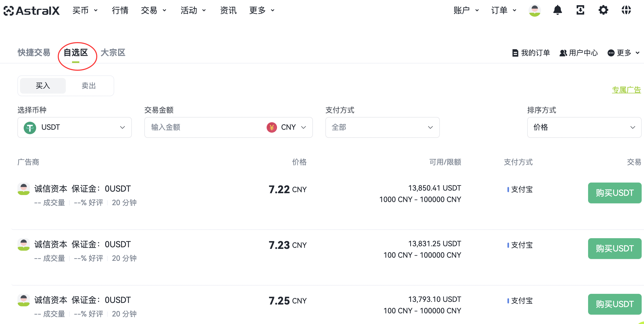This screenshot has height=324, width=644.
Task: Open 用户中心 link
Action: click(579, 53)
